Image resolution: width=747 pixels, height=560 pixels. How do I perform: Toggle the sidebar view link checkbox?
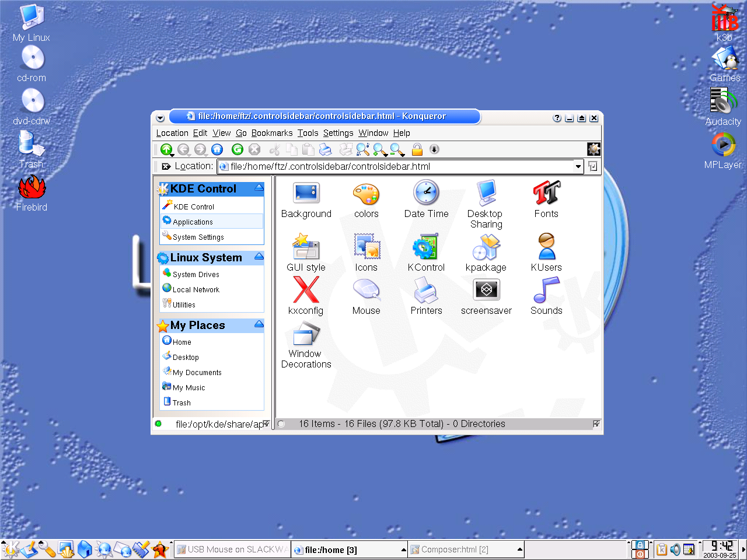(266, 424)
